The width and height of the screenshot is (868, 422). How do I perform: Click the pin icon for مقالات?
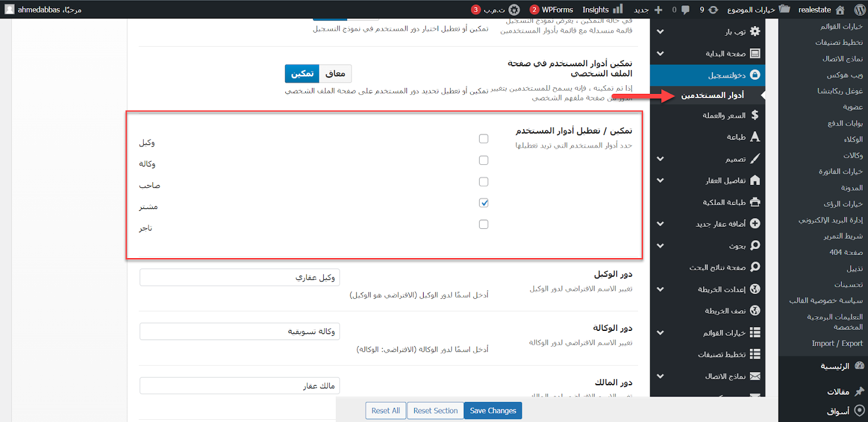click(x=859, y=391)
